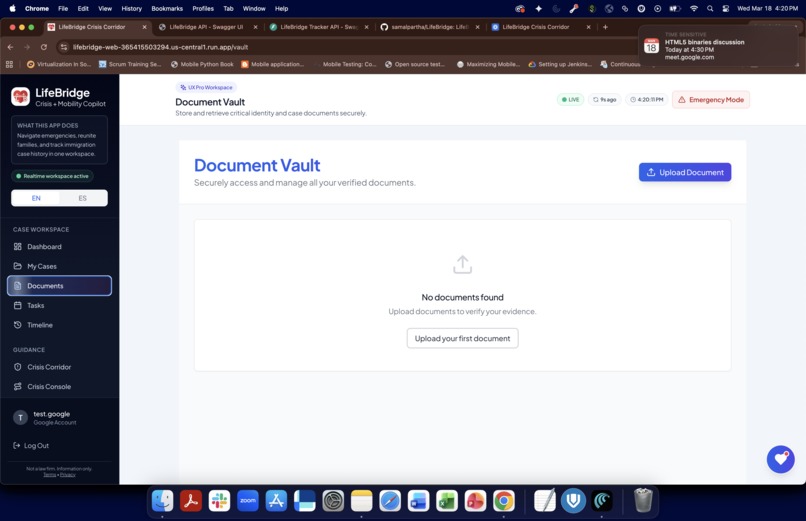Open Zoom from the Dock
The width and height of the screenshot is (806, 521).
pyautogui.click(x=248, y=500)
